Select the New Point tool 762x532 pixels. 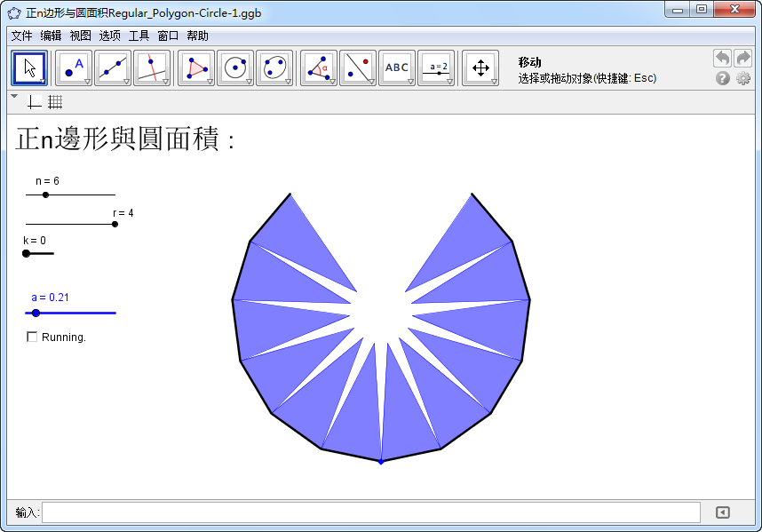pos(75,67)
